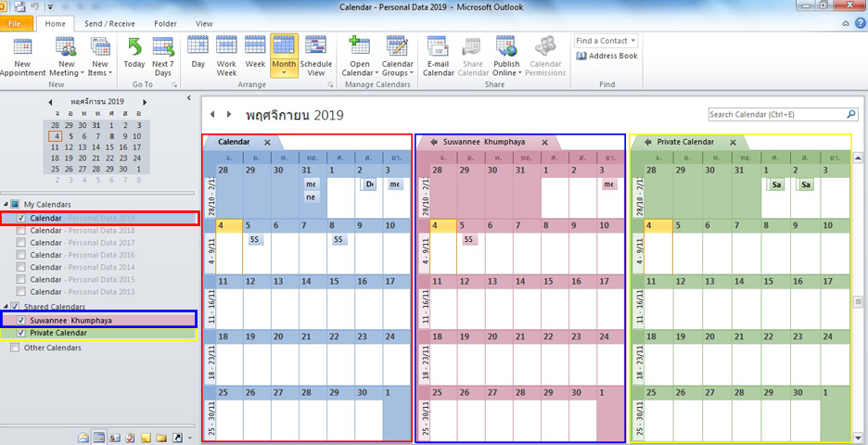This screenshot has height=445, width=868.
Task: Click the overlay arrow on Suwannee Khumphaya tab
Action: point(434,142)
